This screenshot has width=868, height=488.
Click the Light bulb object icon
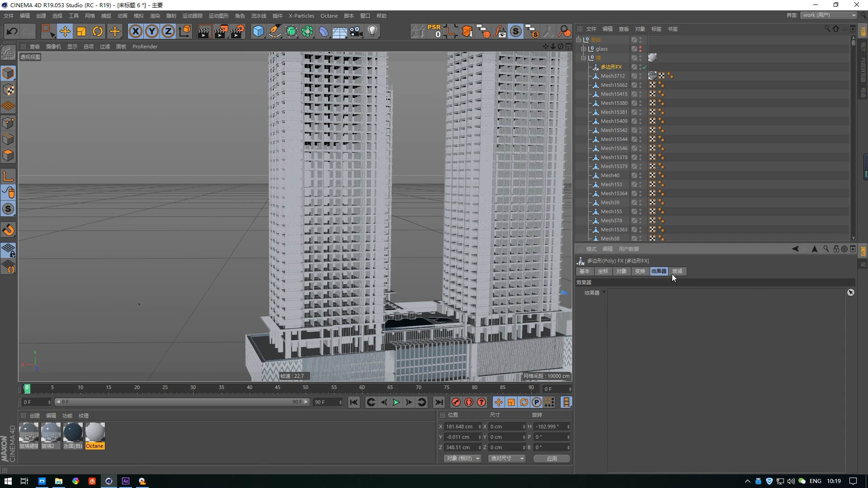373,31
